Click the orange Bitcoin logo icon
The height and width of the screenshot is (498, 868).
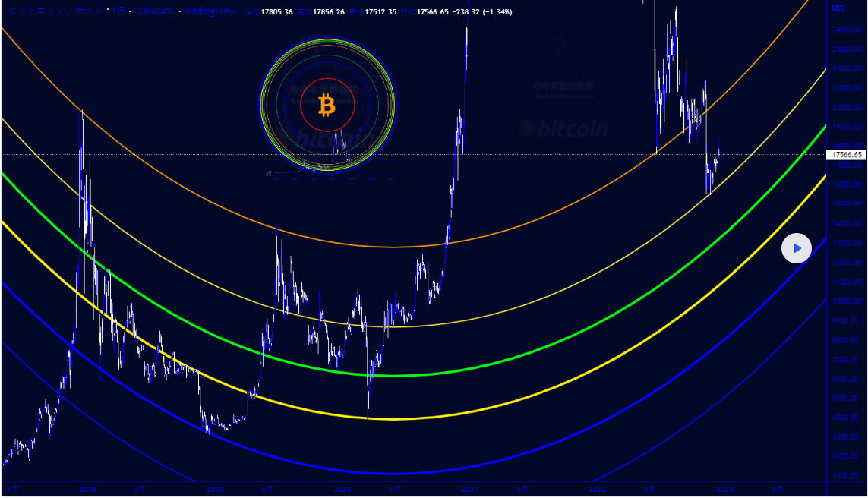tap(327, 106)
